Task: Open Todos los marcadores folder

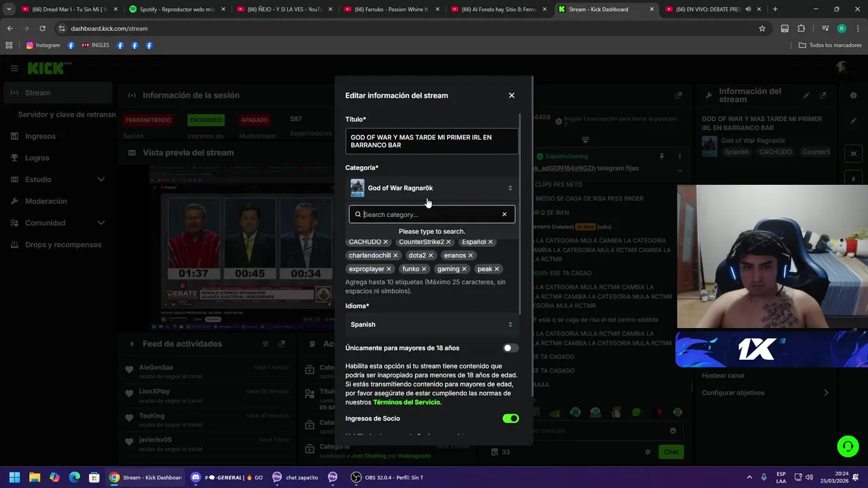Action: pyautogui.click(x=829, y=45)
